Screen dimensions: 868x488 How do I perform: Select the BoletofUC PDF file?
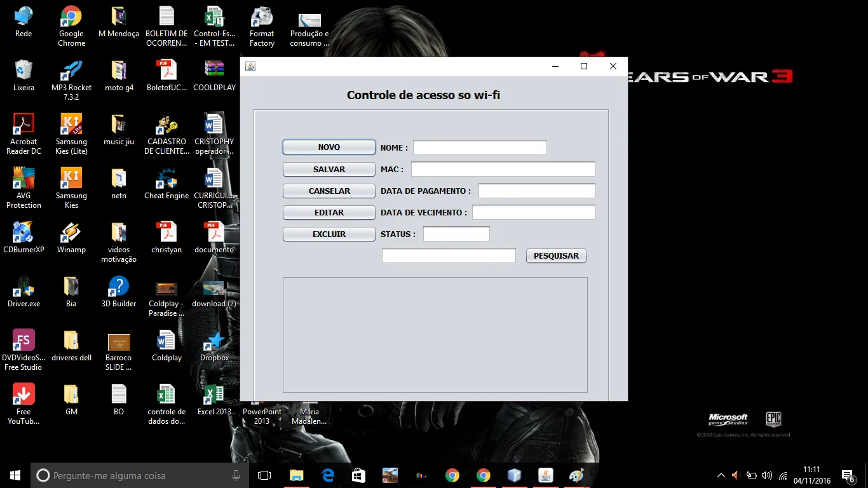[x=166, y=77]
